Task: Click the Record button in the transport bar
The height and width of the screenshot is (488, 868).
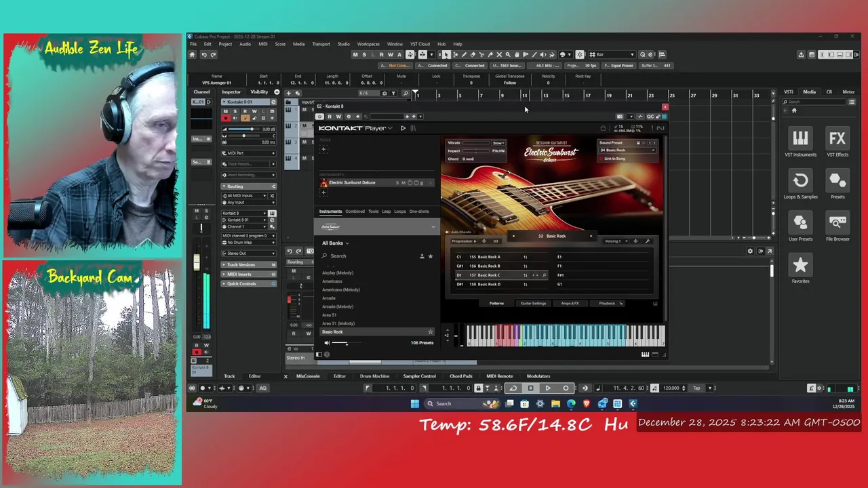Action: coord(566,388)
